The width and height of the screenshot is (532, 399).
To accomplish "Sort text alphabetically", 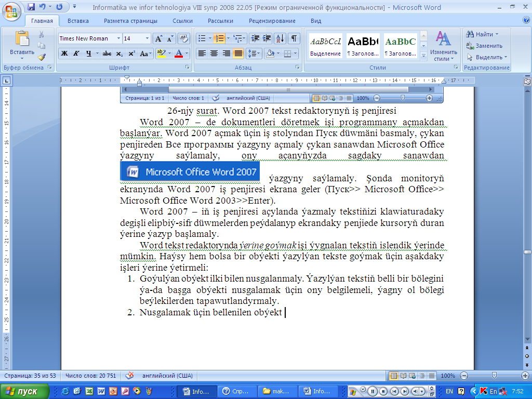I will [x=280, y=38].
